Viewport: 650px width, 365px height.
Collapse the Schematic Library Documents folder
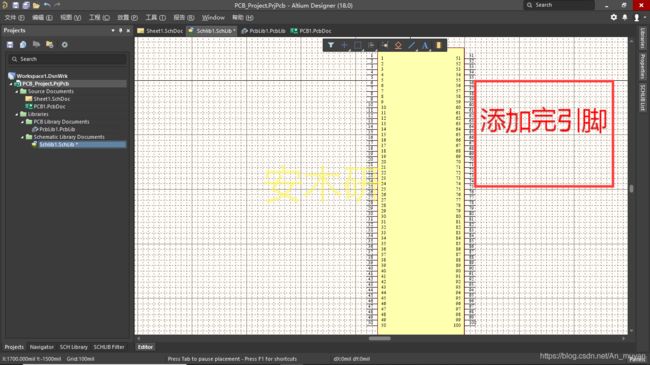coord(22,137)
